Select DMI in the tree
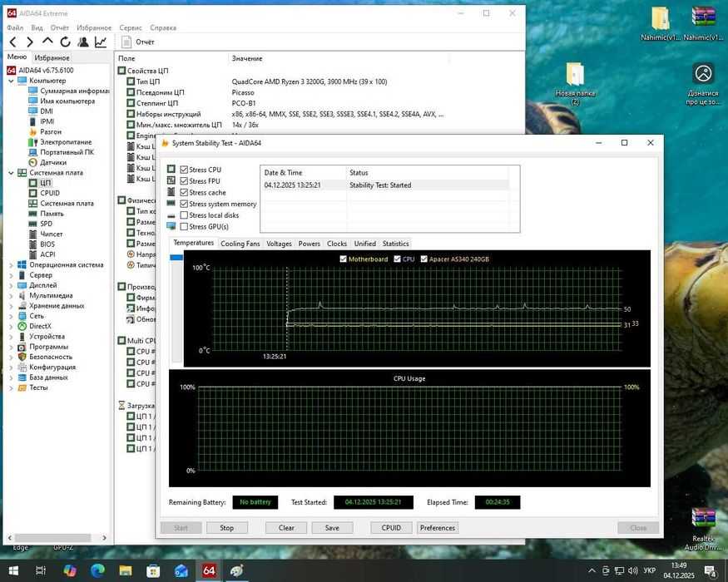 [x=41, y=111]
